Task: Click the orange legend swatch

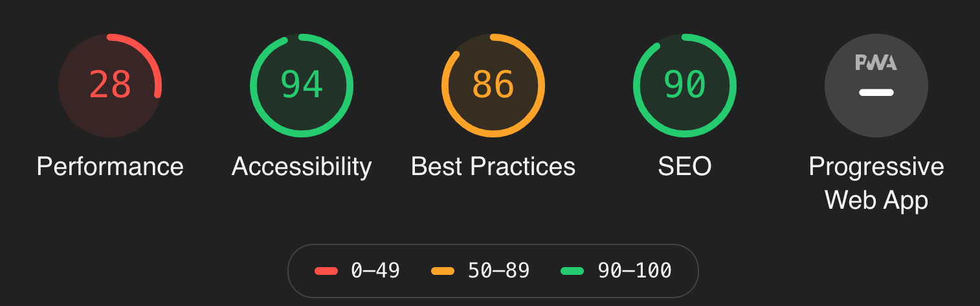Action: coord(443,271)
